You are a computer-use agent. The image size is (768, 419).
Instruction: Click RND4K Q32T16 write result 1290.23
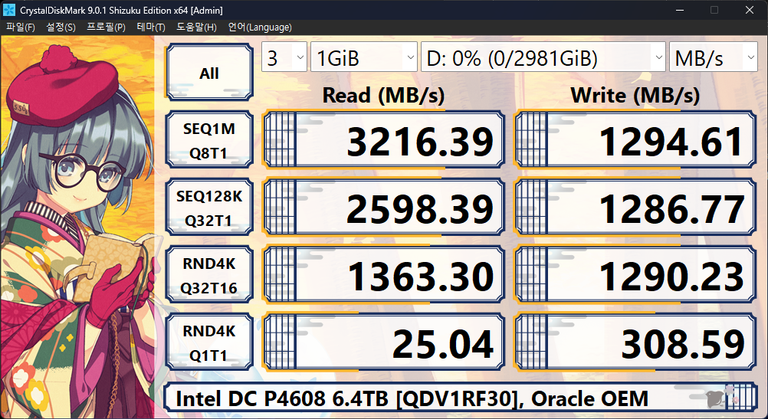635,275
